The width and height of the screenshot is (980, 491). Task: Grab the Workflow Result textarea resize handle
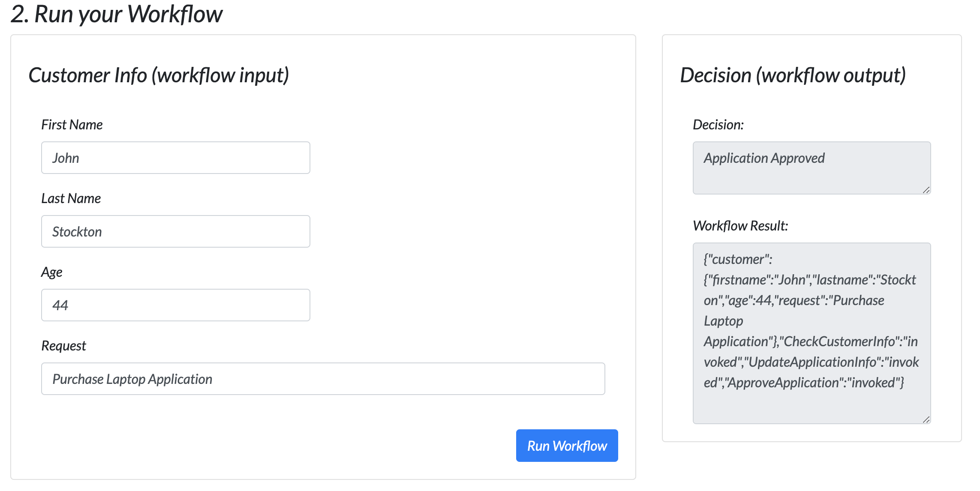[x=926, y=419]
